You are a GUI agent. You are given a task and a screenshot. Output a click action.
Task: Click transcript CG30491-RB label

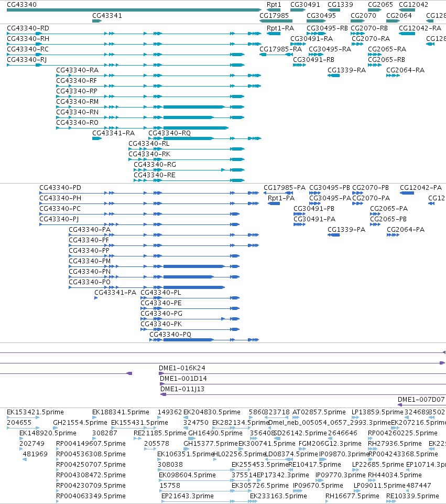click(314, 60)
